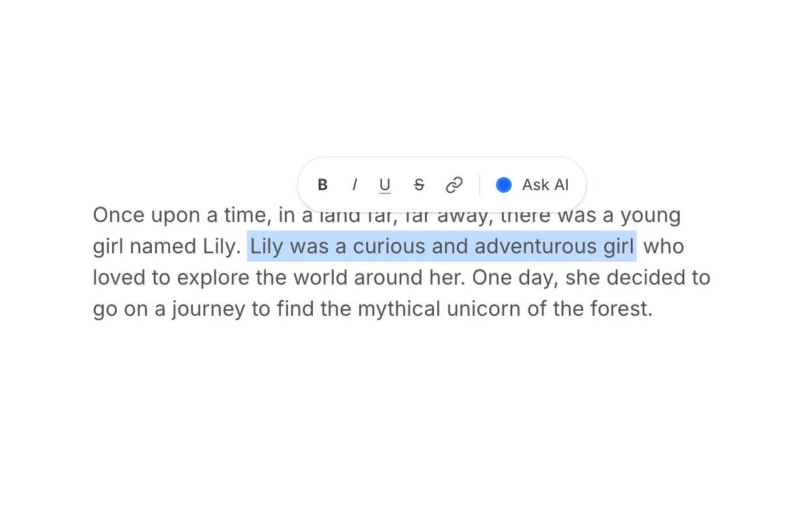This screenshot has width=812, height=530.
Task: Click the "Ask AI" label
Action: tap(545, 185)
